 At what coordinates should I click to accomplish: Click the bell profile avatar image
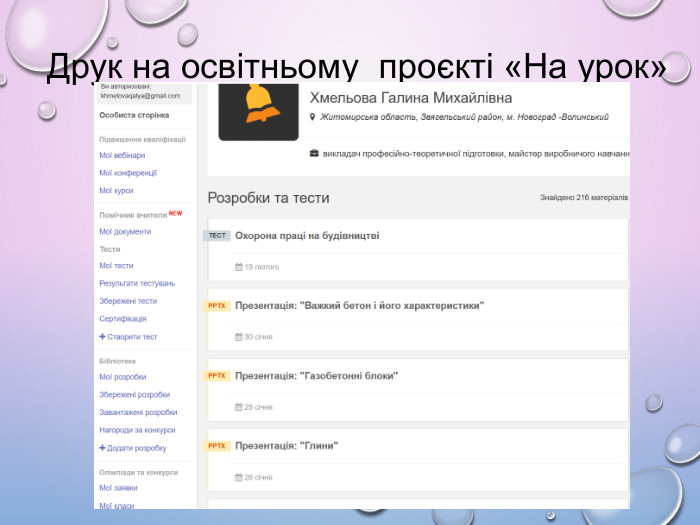pyautogui.click(x=258, y=112)
